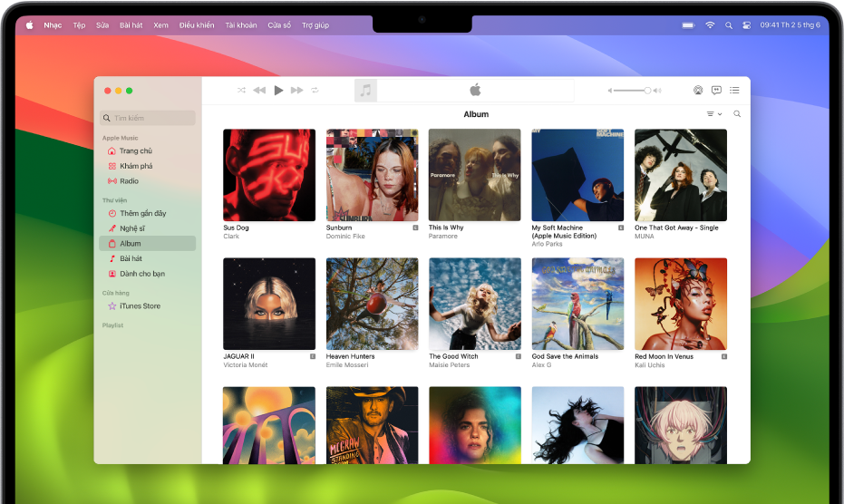Open the Apple menu

pos(30,24)
